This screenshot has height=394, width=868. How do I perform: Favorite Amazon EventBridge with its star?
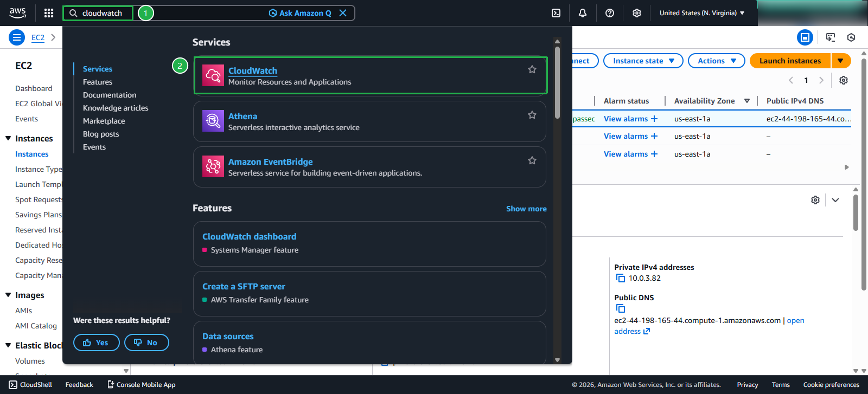532,160
